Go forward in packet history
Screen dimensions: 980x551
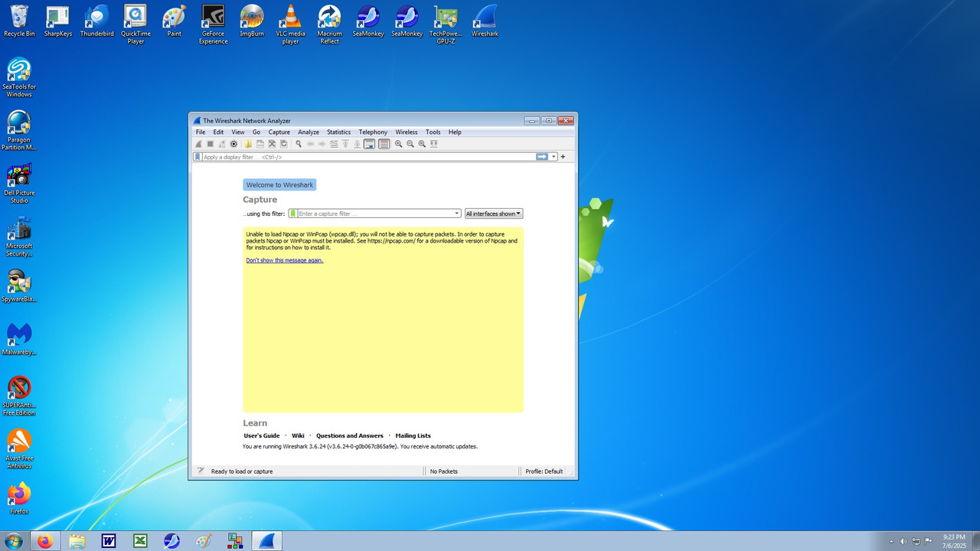(322, 144)
